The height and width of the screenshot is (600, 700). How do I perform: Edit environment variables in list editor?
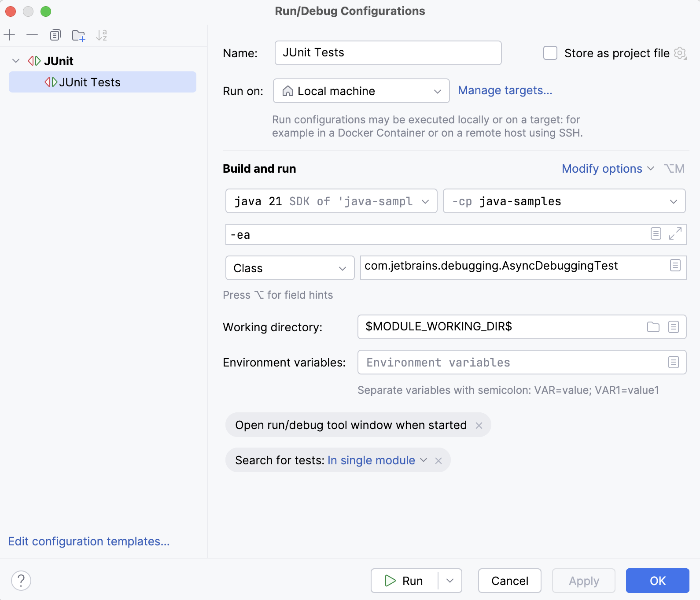[673, 362]
